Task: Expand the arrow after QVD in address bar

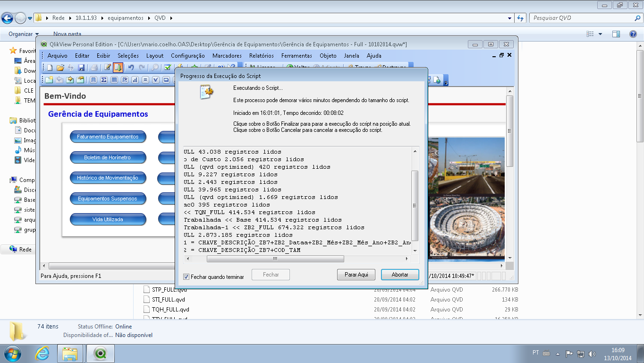Action: (171, 18)
